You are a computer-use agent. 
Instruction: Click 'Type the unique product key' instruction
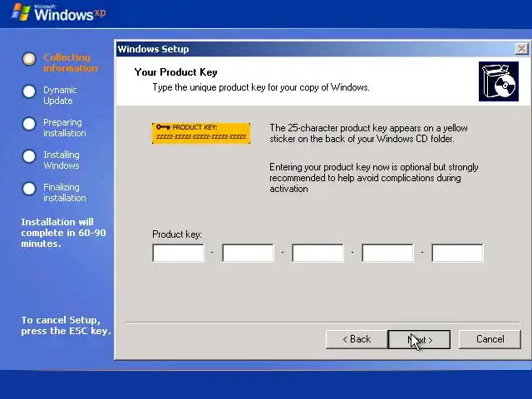(261, 87)
